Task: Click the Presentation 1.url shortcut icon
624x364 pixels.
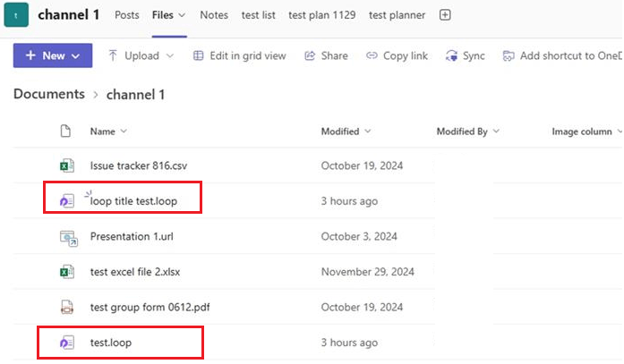Action: [68, 238]
